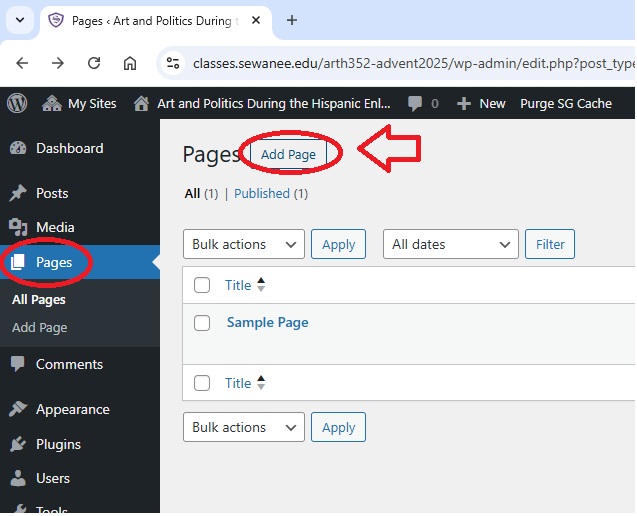Toggle select-all checkbox in bottom Title footer
This screenshot has height=516, width=637.
tap(202, 383)
